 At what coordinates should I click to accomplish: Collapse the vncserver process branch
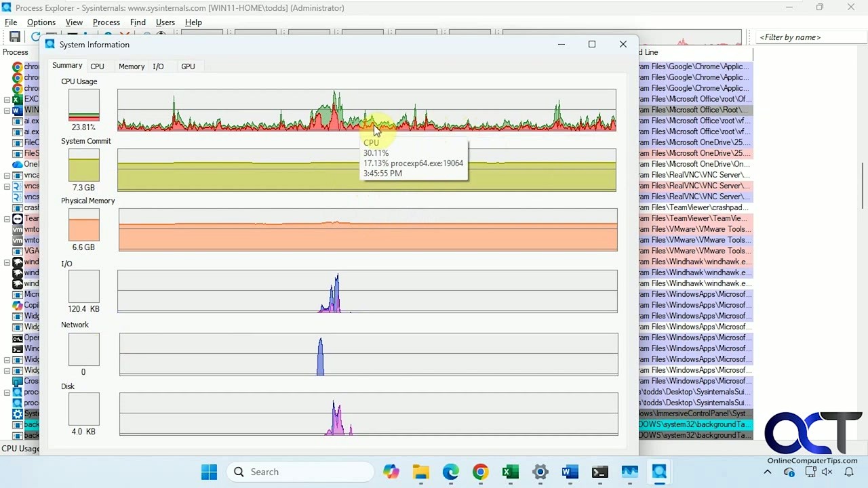click(x=6, y=186)
